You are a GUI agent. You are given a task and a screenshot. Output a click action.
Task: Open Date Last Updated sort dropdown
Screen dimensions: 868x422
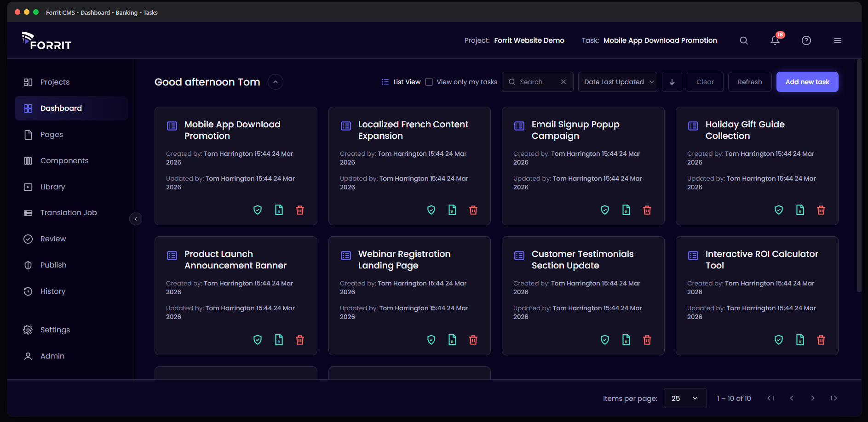[x=618, y=82]
